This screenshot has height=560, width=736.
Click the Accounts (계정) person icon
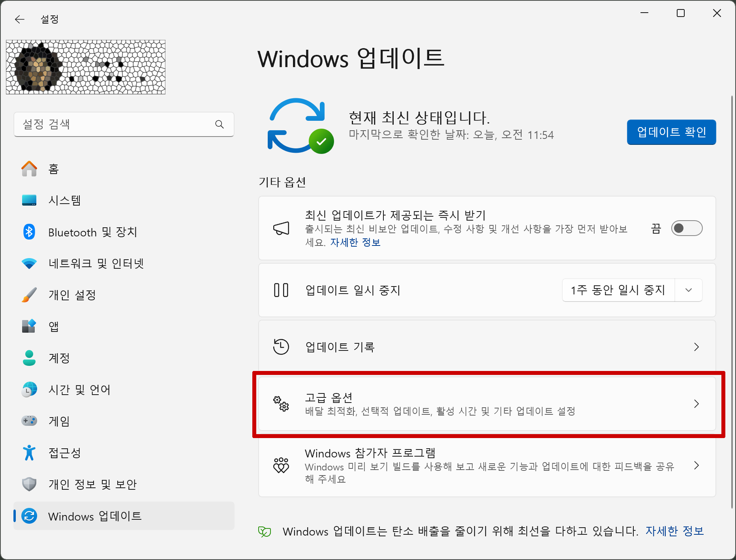point(29,358)
